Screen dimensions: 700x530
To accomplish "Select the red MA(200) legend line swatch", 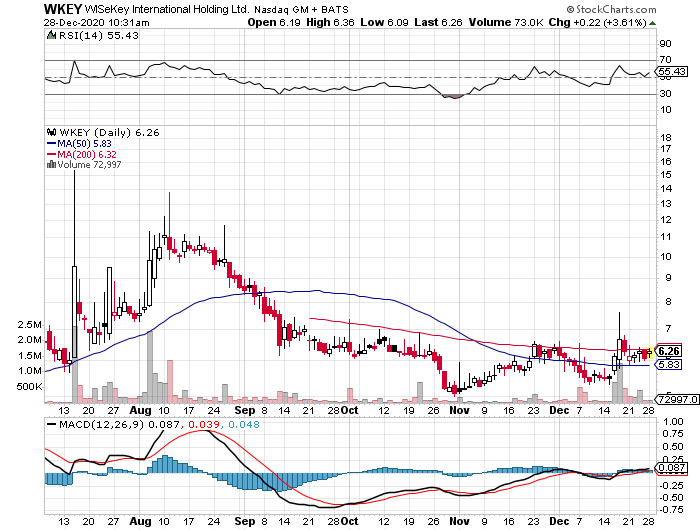I will pos(52,154).
